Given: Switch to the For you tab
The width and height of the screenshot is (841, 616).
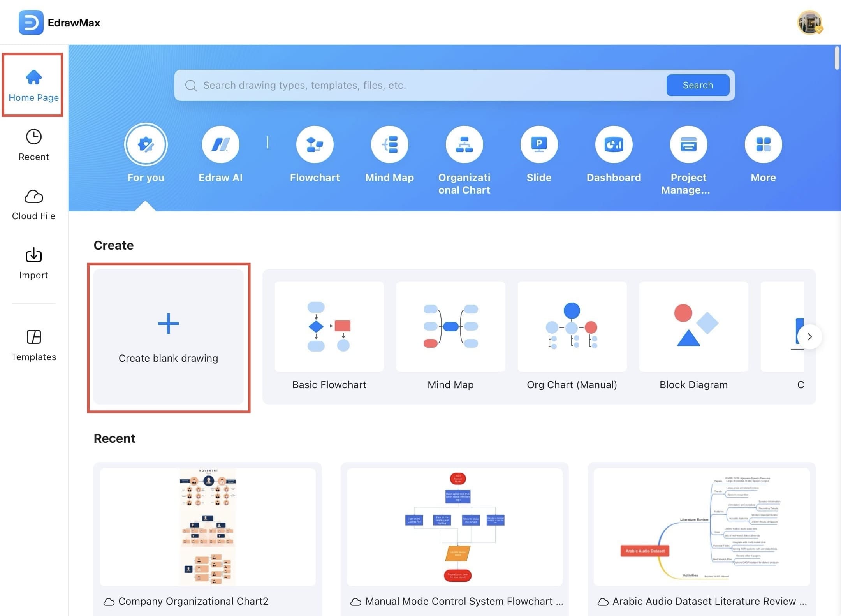Looking at the screenshot, I should 146,145.
